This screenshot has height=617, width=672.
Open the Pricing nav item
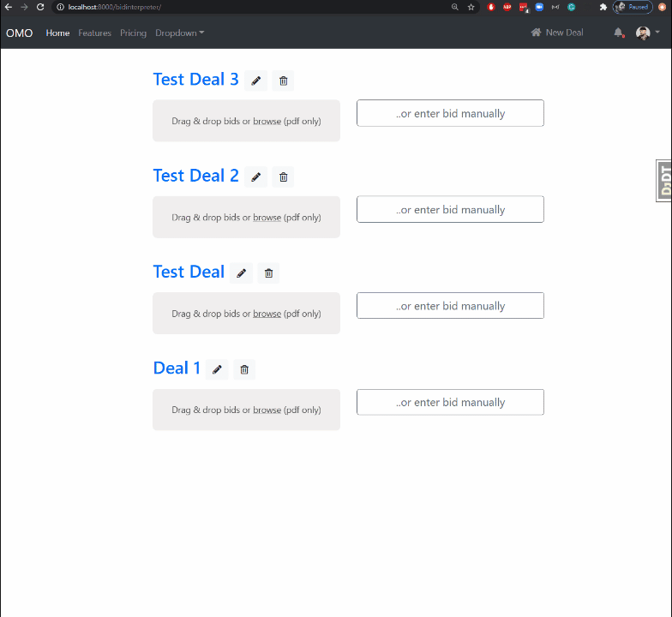click(133, 33)
